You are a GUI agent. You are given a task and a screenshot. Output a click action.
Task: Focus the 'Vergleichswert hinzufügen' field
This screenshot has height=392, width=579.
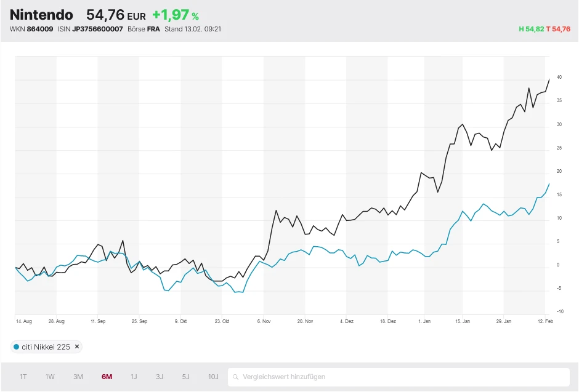[x=400, y=377]
